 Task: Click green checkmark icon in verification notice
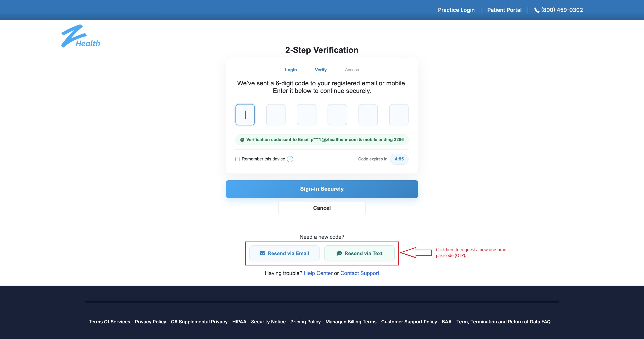click(x=242, y=140)
